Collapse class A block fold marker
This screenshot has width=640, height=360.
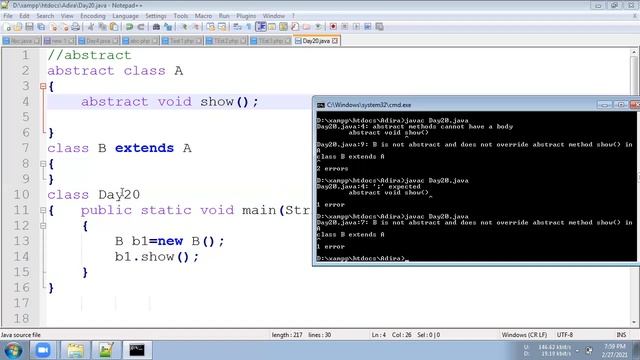(43, 86)
